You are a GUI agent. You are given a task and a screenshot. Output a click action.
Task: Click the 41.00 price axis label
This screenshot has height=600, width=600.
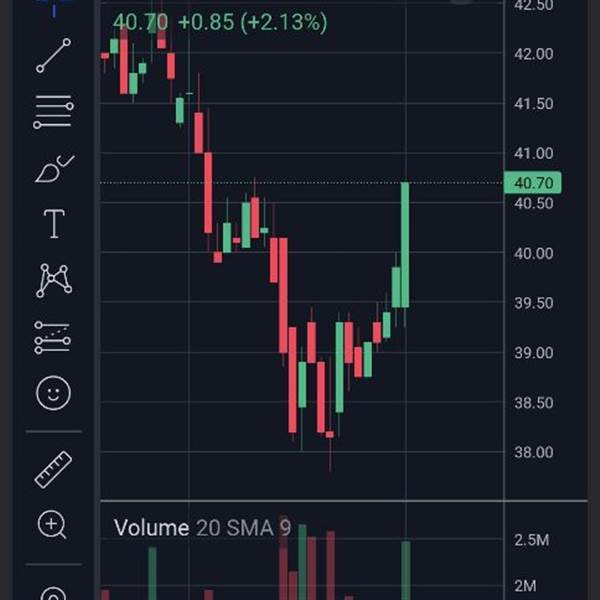534,153
